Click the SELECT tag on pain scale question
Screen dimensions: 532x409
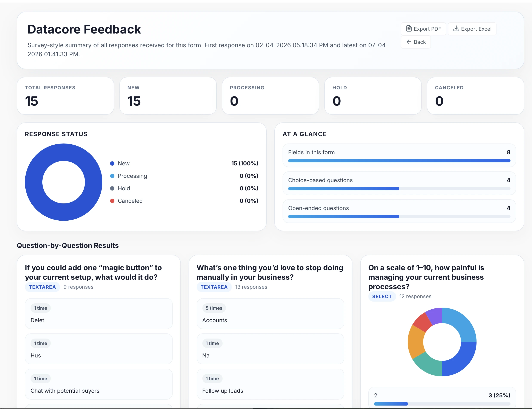[x=382, y=297]
